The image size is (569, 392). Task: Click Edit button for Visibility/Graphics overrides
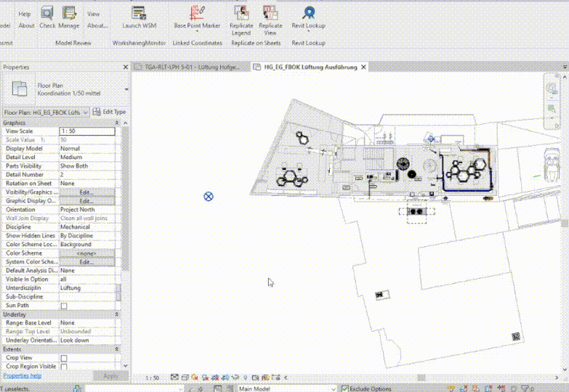86,192
